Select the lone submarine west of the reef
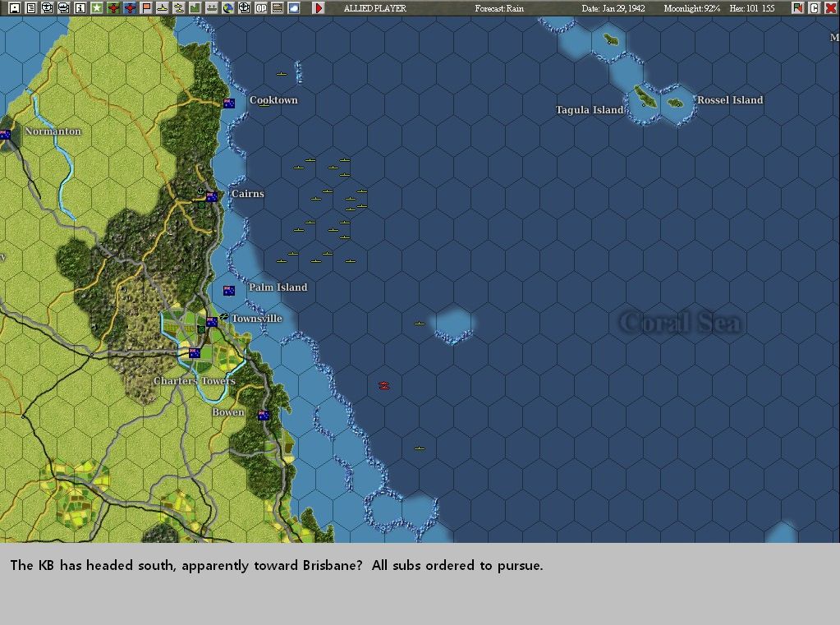 (x=420, y=324)
